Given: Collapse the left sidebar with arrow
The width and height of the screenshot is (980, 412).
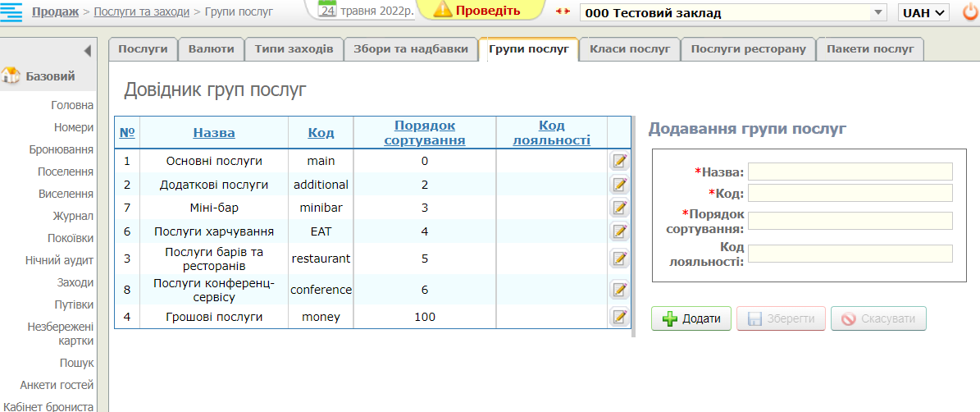Looking at the screenshot, I should pyautogui.click(x=87, y=51).
